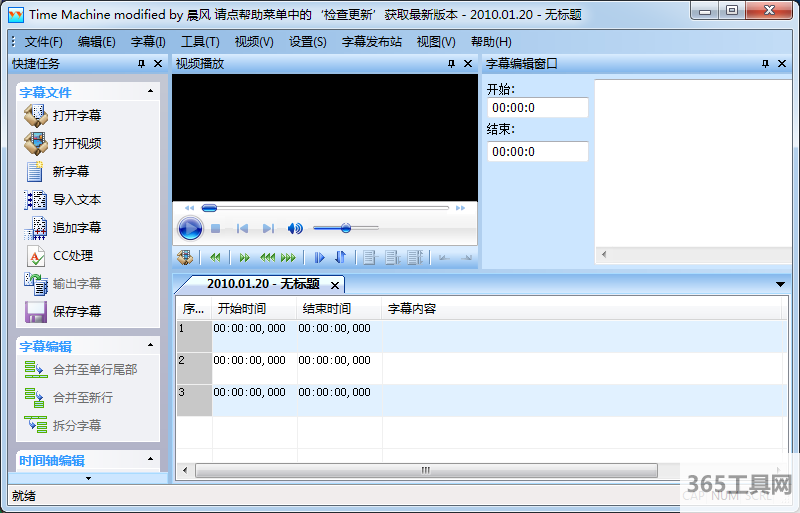Viewport: 800px width, 513px height.
Task: Skip to previous with the player button
Action: pos(242,229)
